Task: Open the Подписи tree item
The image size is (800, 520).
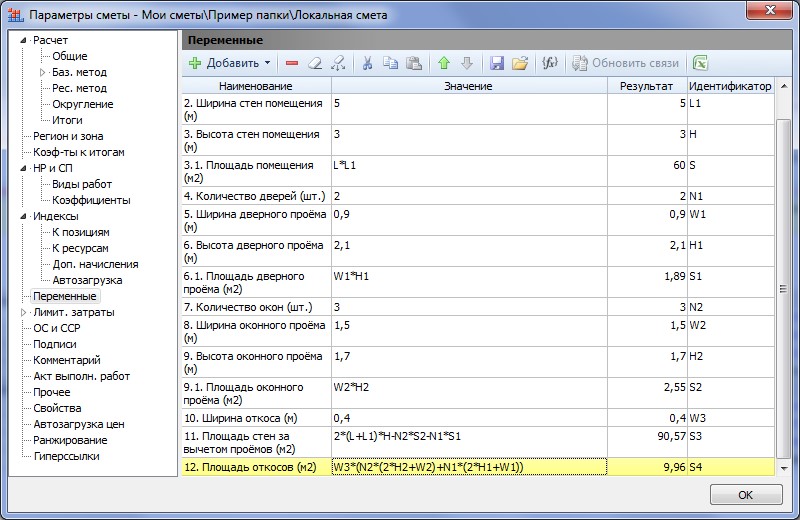Action: 55,344
